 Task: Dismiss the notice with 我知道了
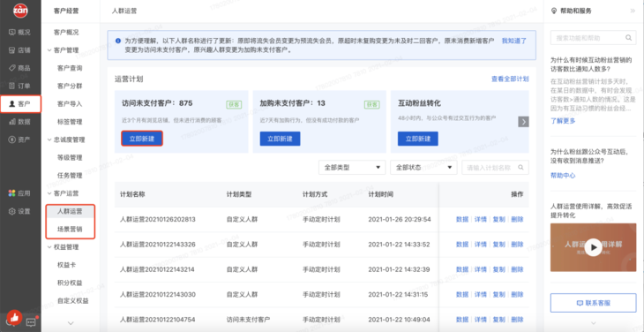tap(513, 41)
